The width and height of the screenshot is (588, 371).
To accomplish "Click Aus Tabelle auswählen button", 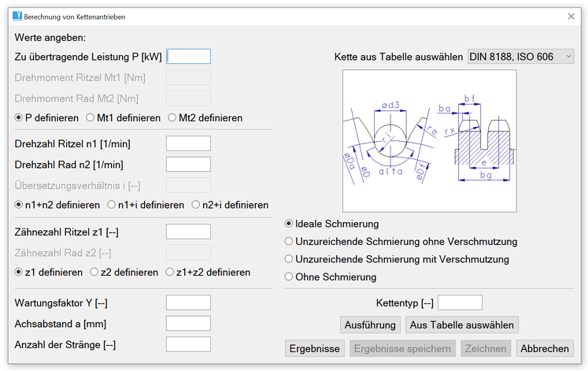I will pyautogui.click(x=461, y=325).
